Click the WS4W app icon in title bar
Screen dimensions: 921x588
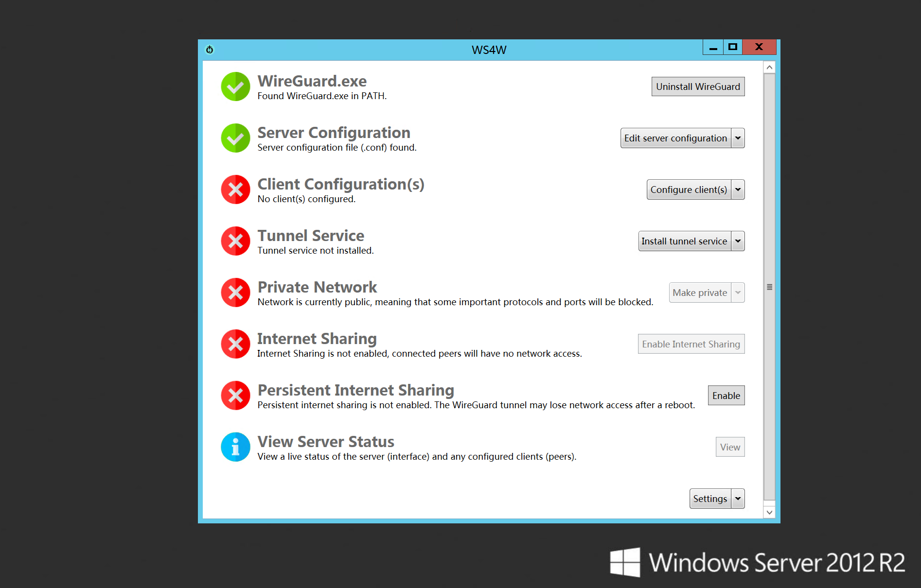click(210, 50)
